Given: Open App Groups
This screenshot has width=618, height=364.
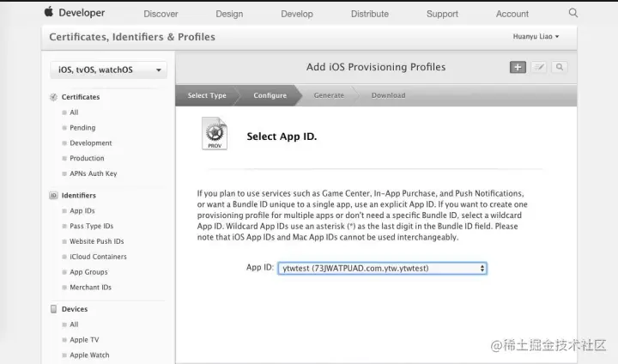Looking at the screenshot, I should (88, 272).
